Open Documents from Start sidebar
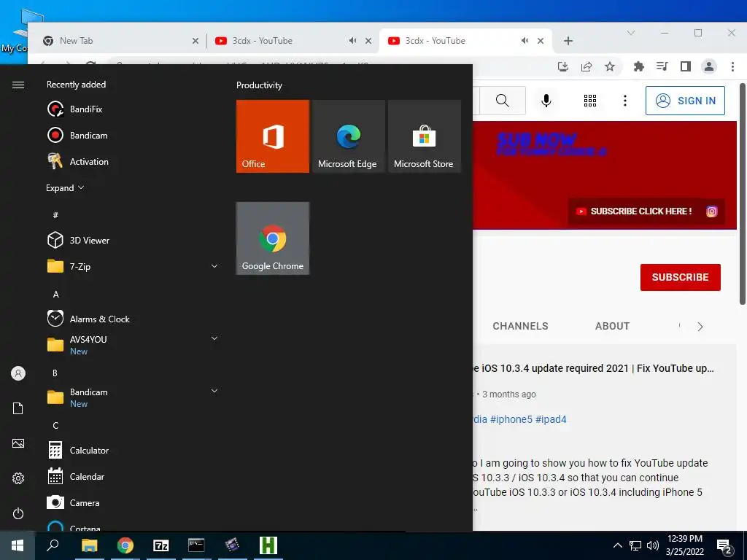 (x=18, y=408)
